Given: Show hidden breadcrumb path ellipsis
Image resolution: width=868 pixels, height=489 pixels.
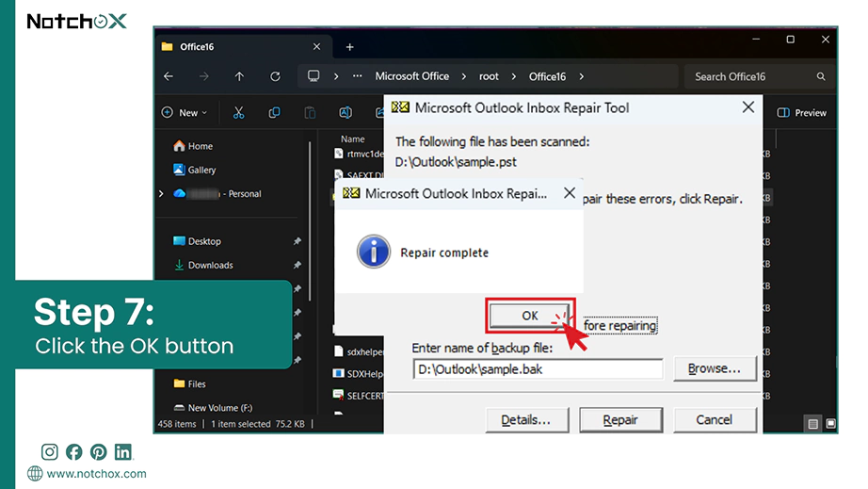Looking at the screenshot, I should tap(358, 76).
